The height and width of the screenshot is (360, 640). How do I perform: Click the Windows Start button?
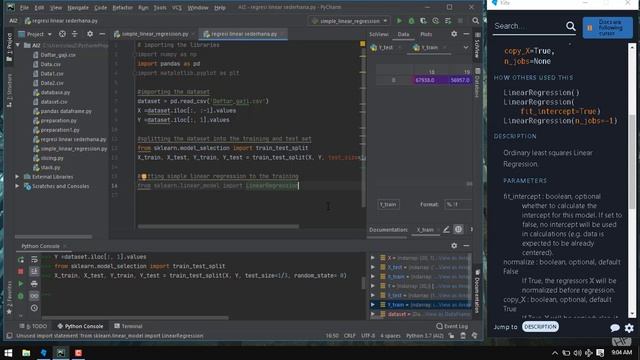tap(8, 353)
